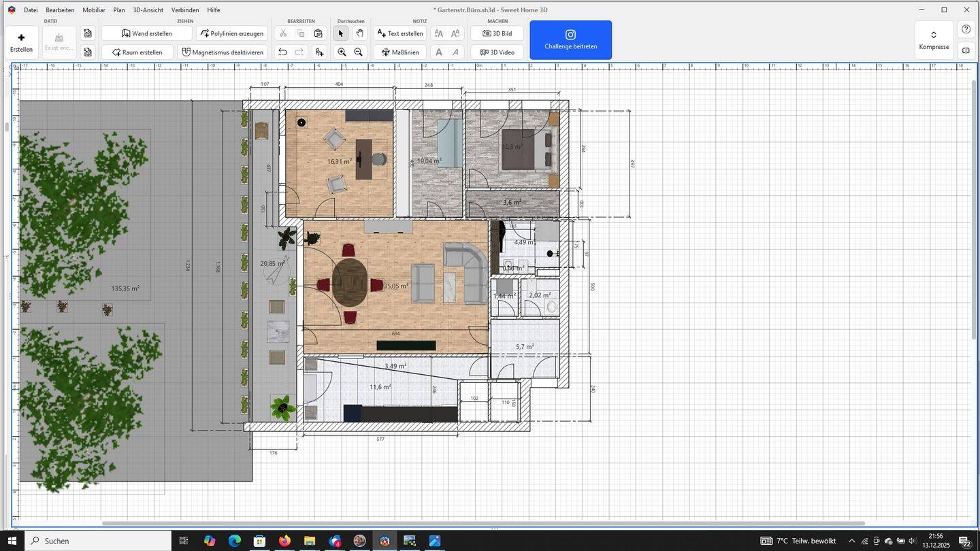Image resolution: width=980 pixels, height=551 pixels.
Task: Show hidden system tray icons chevron
Action: [x=851, y=541]
